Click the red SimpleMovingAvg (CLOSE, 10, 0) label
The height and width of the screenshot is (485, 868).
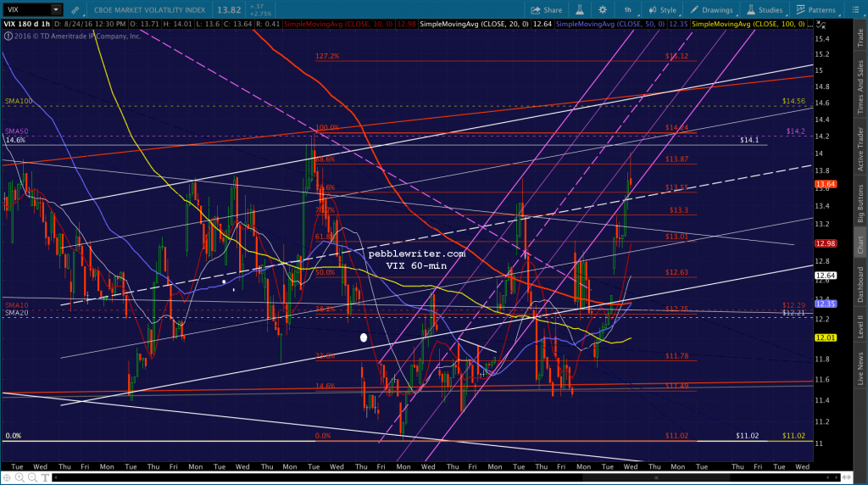(338, 25)
